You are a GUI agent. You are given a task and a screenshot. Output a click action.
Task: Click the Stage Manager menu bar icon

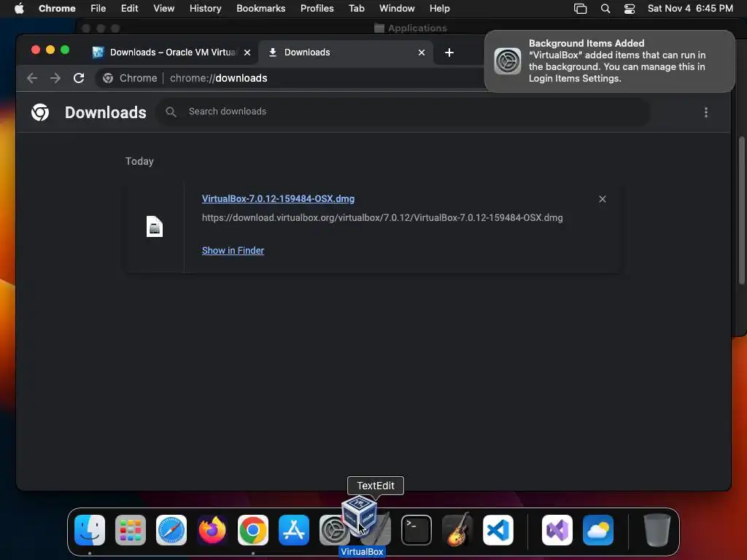click(580, 9)
